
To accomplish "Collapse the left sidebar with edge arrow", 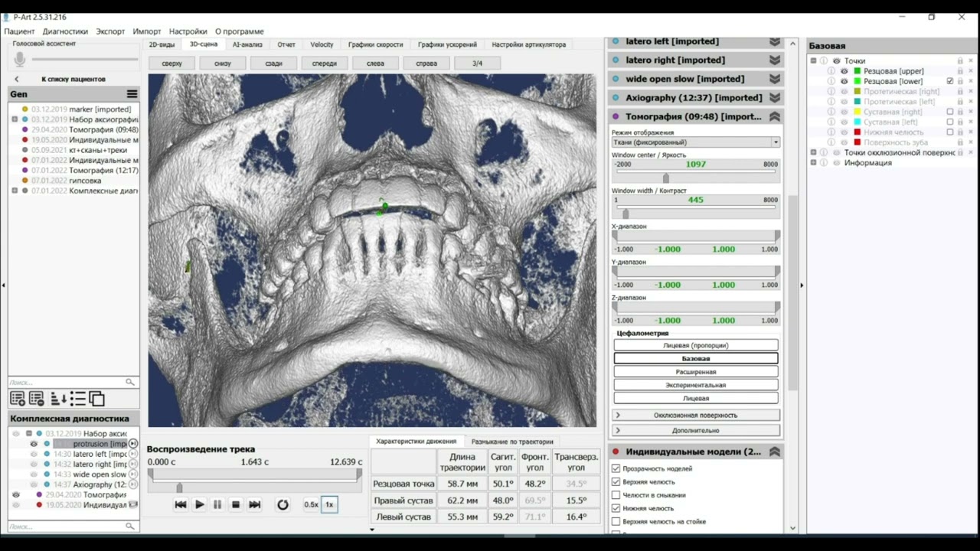I will [x=4, y=285].
